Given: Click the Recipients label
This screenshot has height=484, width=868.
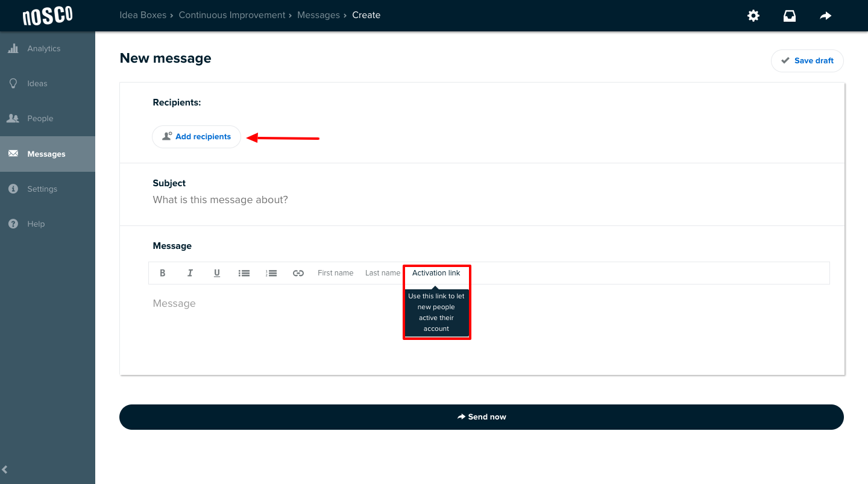Looking at the screenshot, I should pyautogui.click(x=177, y=102).
